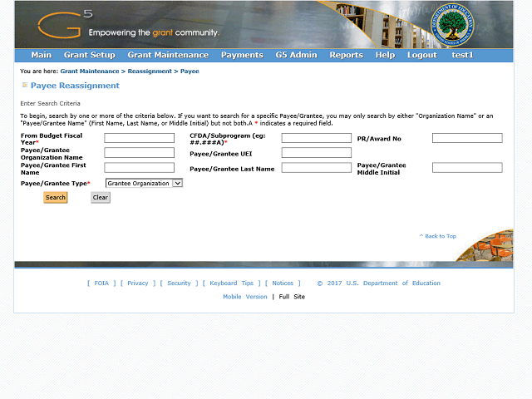The image size is (532, 399).
Task: Click the Payee Reassignment heading text
Action: (x=75, y=86)
